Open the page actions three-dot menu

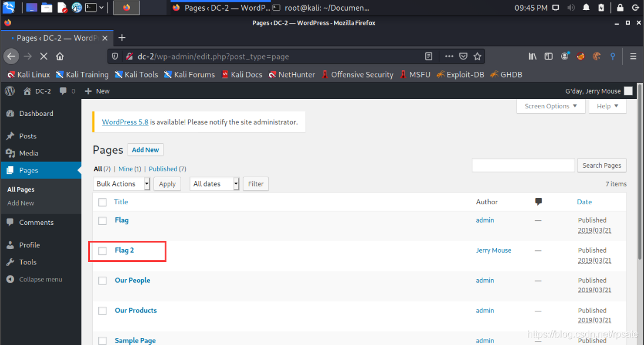tap(449, 57)
